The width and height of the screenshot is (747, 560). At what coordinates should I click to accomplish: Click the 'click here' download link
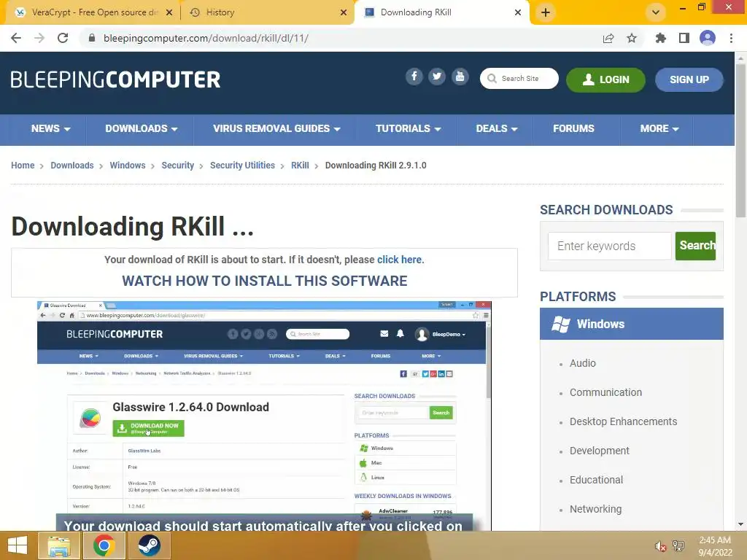point(400,260)
